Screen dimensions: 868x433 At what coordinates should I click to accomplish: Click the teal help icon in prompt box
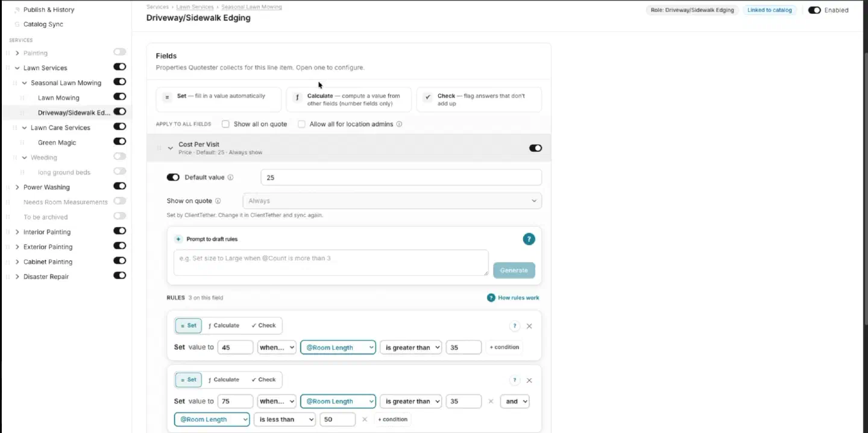pyautogui.click(x=529, y=239)
